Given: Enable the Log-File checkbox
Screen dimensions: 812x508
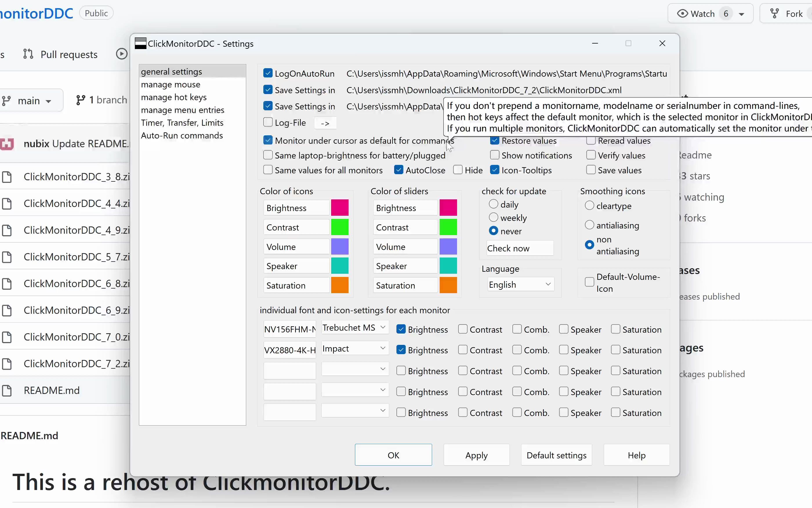Looking at the screenshot, I should pos(268,122).
